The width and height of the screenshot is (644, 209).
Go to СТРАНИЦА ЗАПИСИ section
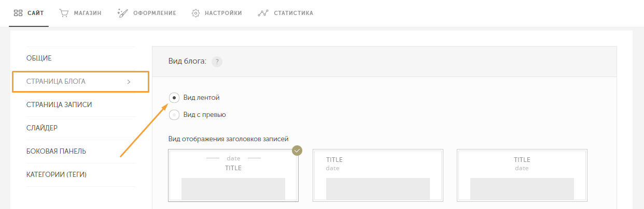pos(59,105)
